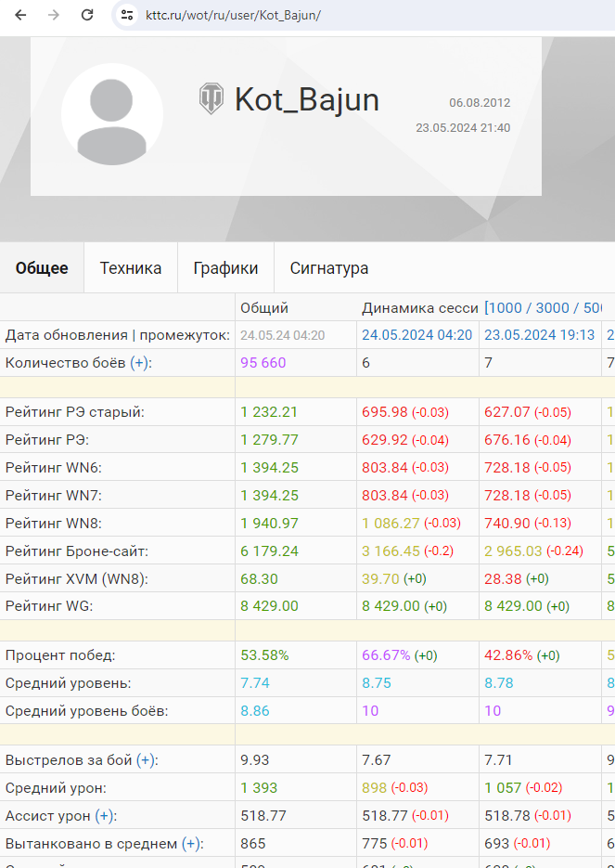Click overall average damage 1 393
Screen dimensions: 615x868
tap(259, 788)
